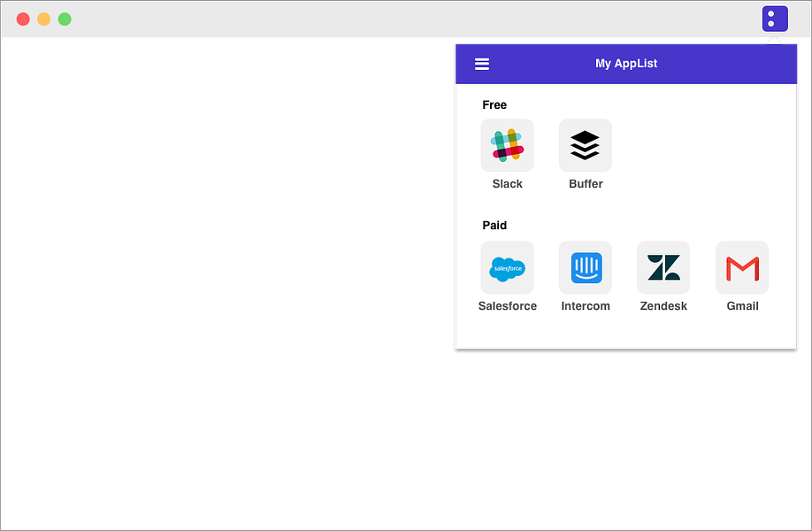Click the green zoom traffic light button
The width and height of the screenshot is (812, 531).
[64, 18]
